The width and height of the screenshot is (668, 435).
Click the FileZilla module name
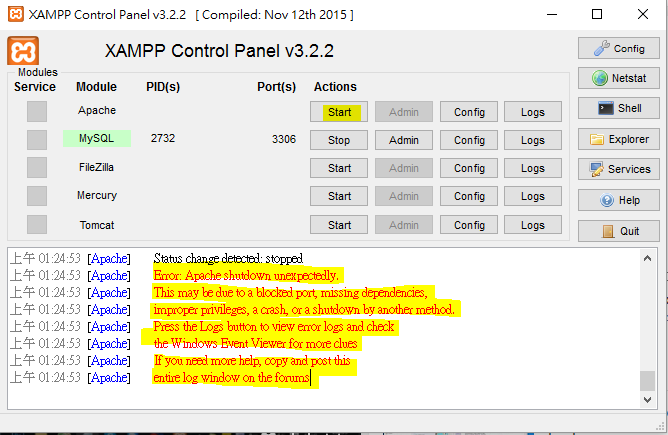click(96, 167)
